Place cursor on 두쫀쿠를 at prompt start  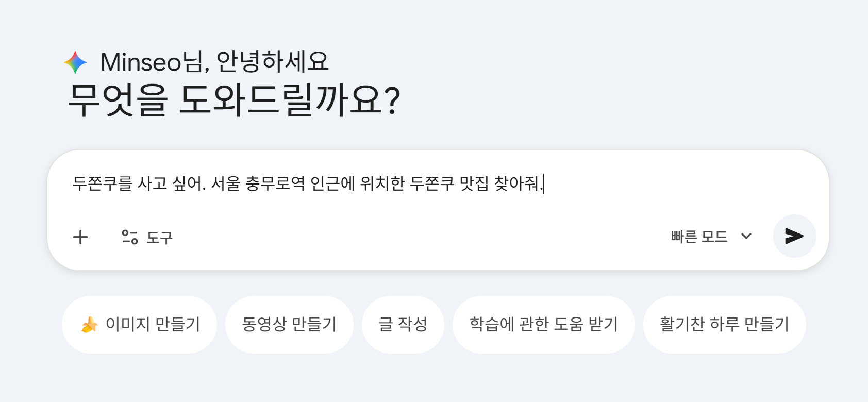[x=102, y=183]
